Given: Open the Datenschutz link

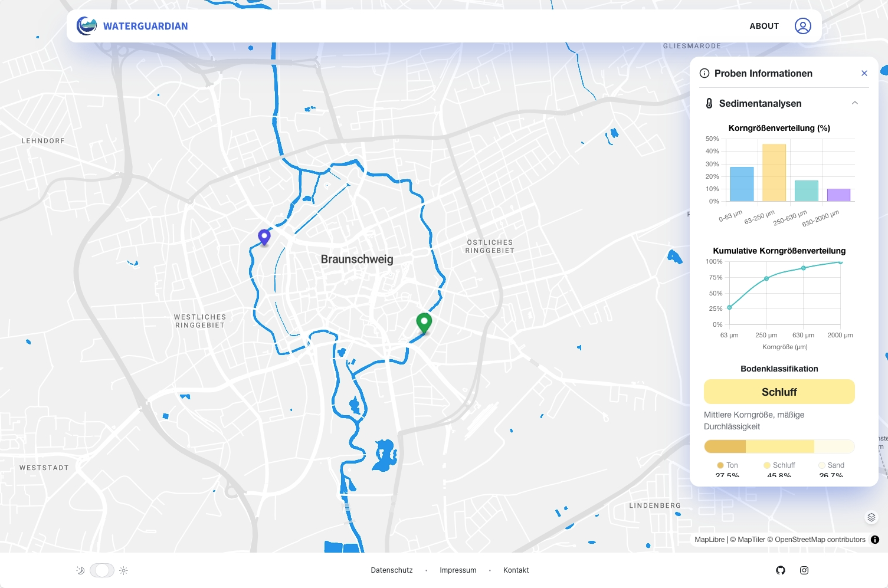Looking at the screenshot, I should 391,570.
